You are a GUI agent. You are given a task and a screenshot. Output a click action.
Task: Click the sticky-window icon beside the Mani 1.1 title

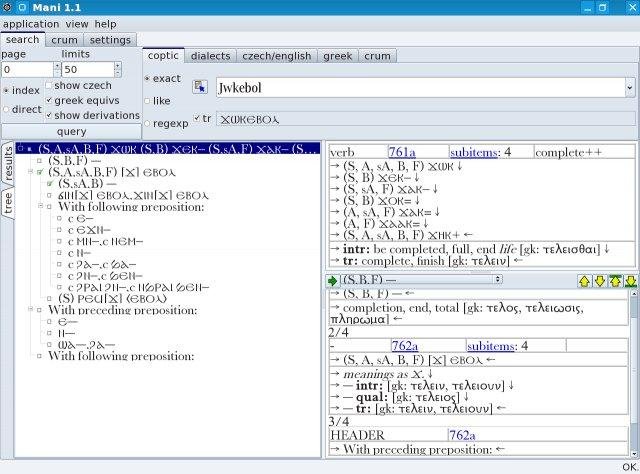pos(22,7)
